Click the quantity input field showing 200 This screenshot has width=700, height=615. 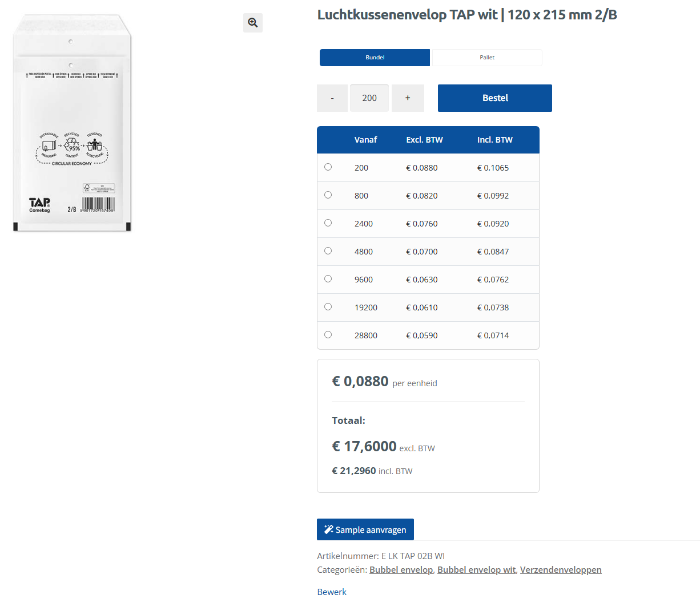[369, 98]
